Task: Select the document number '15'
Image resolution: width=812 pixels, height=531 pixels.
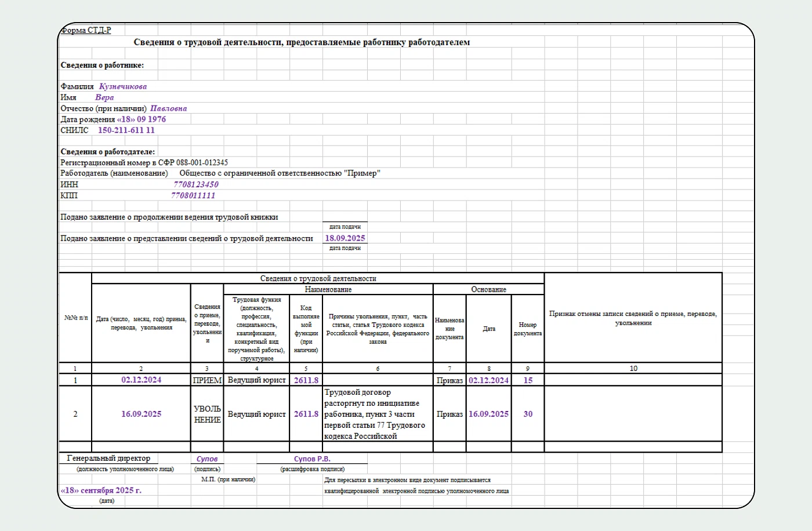Action: (x=528, y=380)
